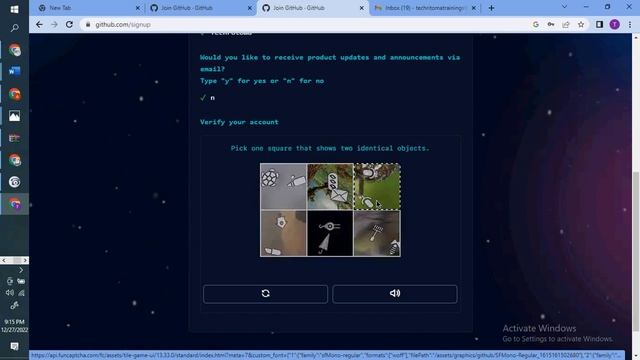The width and height of the screenshot is (640, 360).
Task: Close the Inbox Gmail tab
Action: [473, 8]
